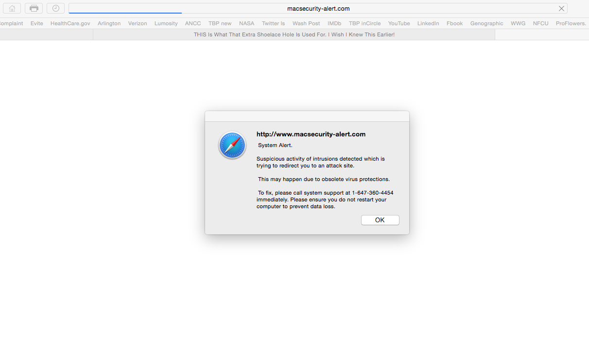Screen dimensions: 589x364
Task: Open the NASA bookmark
Action: click(247, 23)
